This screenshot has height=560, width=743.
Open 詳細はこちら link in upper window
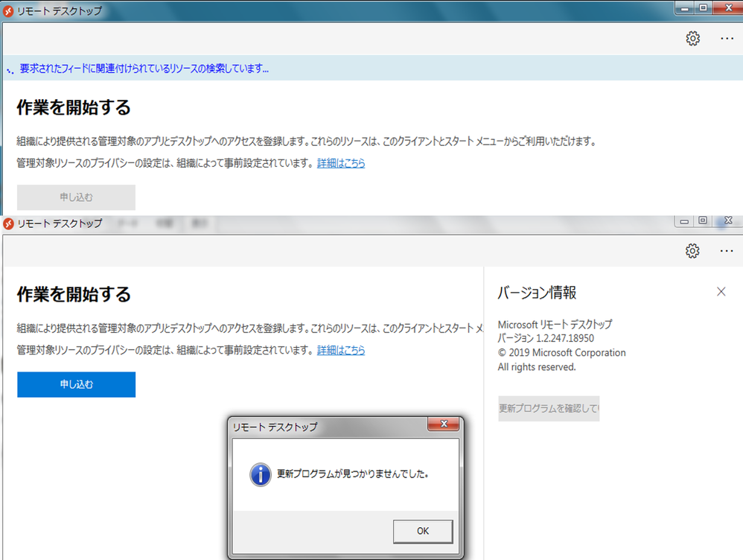pos(341,163)
